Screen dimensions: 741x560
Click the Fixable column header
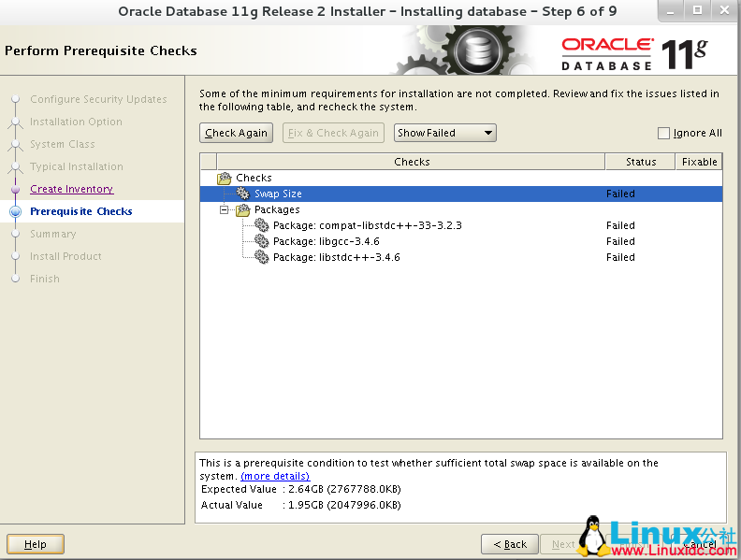[699, 162]
